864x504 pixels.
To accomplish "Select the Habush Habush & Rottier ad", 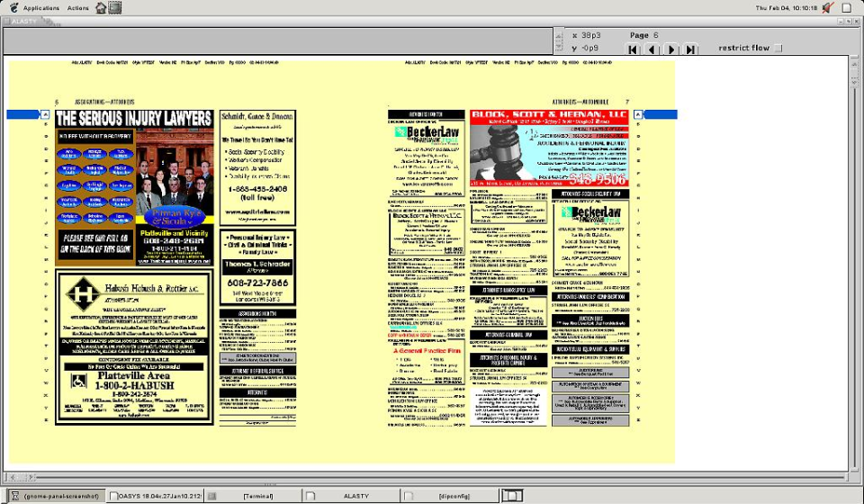I will (135, 347).
